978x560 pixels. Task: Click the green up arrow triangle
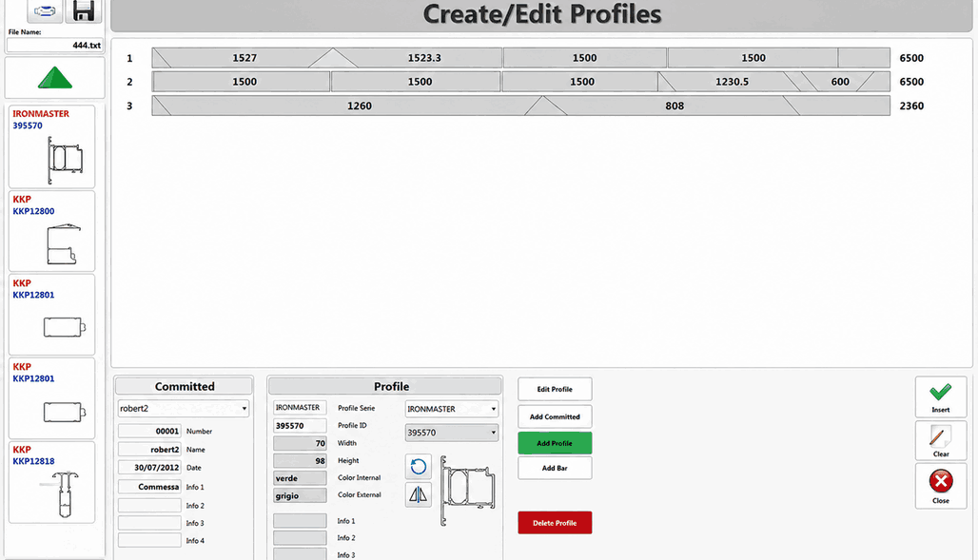55,77
